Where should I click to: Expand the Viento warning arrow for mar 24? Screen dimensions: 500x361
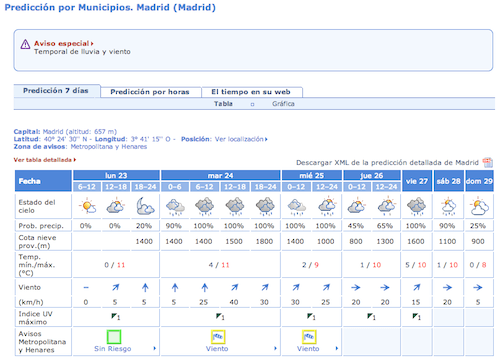click(275, 348)
